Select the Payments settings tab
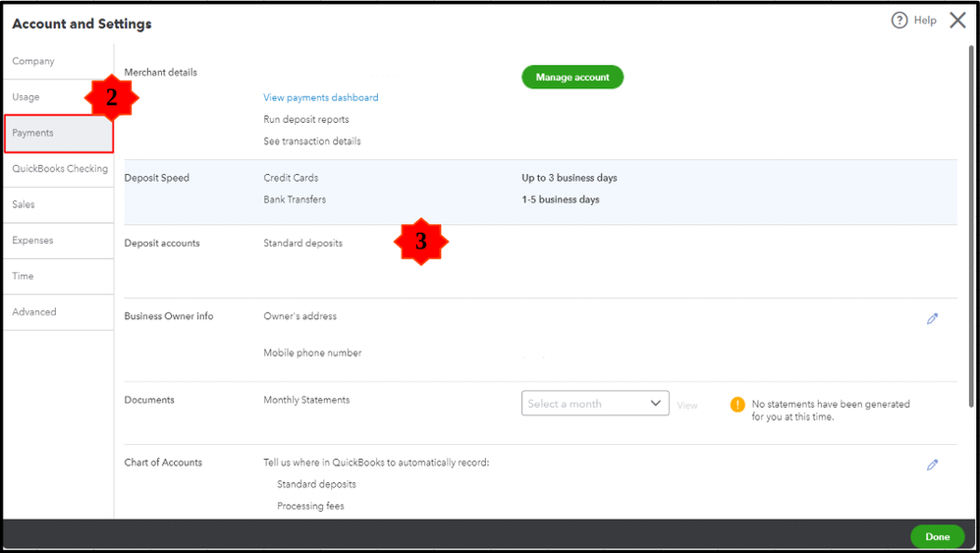Image resolution: width=980 pixels, height=553 pixels. pyautogui.click(x=59, y=134)
